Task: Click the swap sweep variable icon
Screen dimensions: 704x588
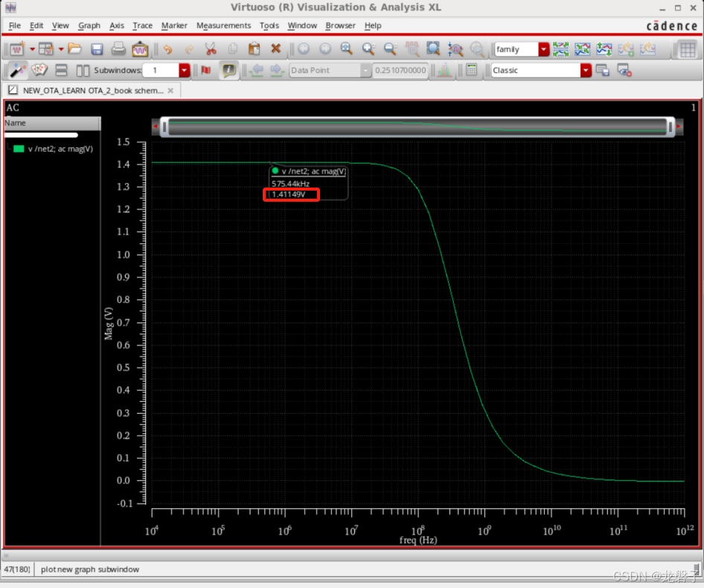Action: pos(604,49)
